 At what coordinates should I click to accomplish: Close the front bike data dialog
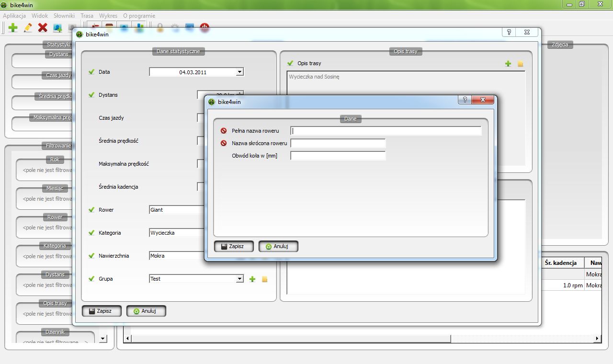click(x=483, y=100)
